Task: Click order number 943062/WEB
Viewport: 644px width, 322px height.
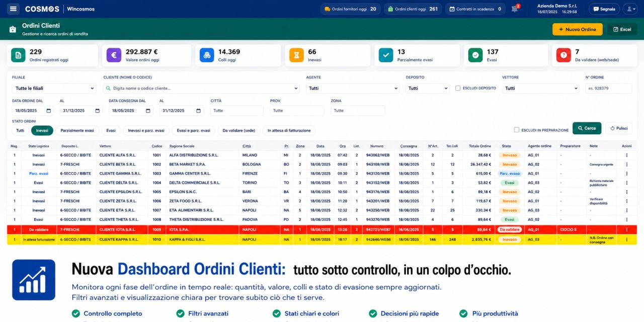Action: coord(377,155)
